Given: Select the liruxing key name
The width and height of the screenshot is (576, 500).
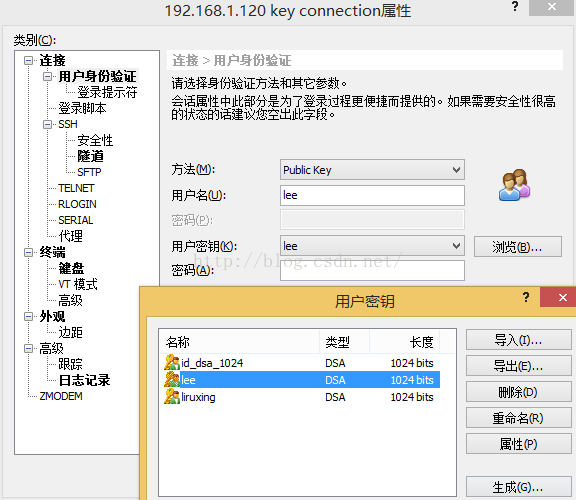Looking at the screenshot, I should 198,397.
